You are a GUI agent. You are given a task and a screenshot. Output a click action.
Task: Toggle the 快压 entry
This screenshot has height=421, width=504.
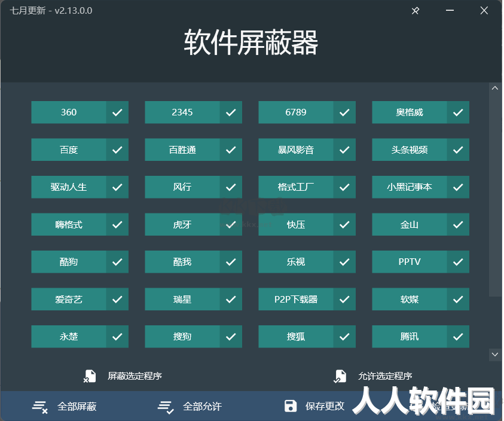pyautogui.click(x=307, y=224)
